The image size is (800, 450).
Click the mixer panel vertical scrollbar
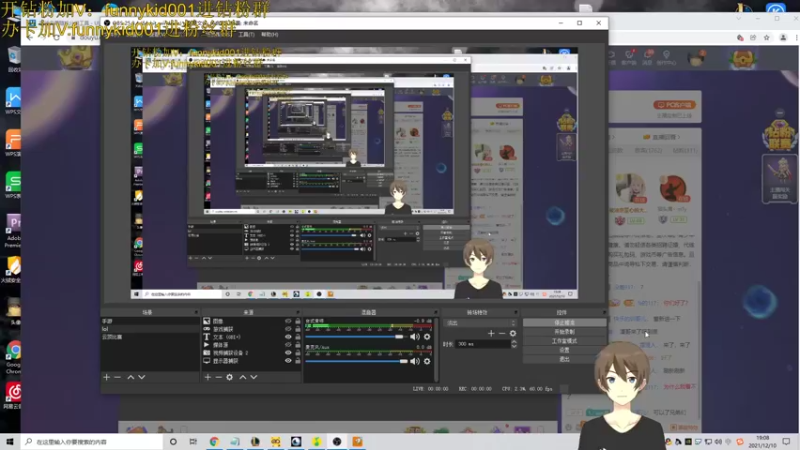tap(436, 349)
